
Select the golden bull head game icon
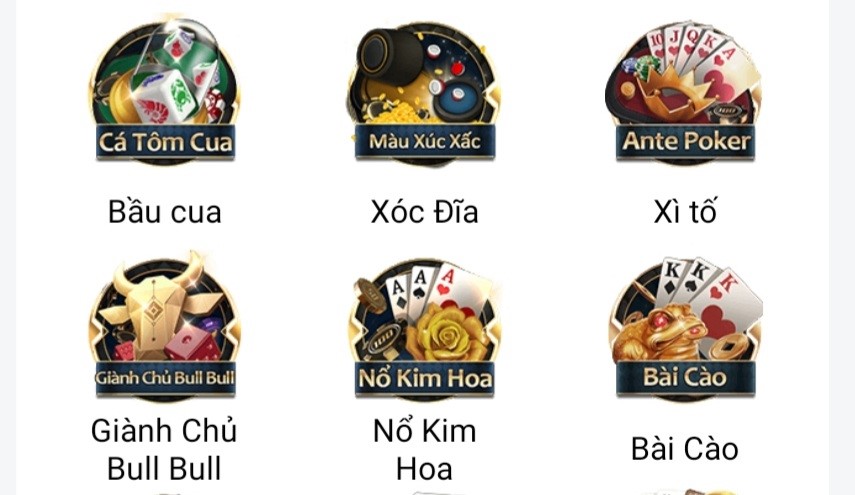coord(165,327)
